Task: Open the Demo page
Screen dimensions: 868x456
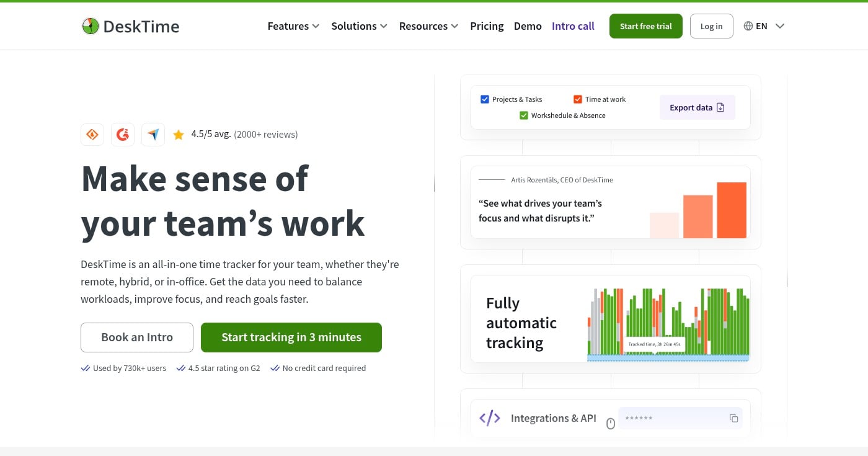Action: (x=528, y=26)
